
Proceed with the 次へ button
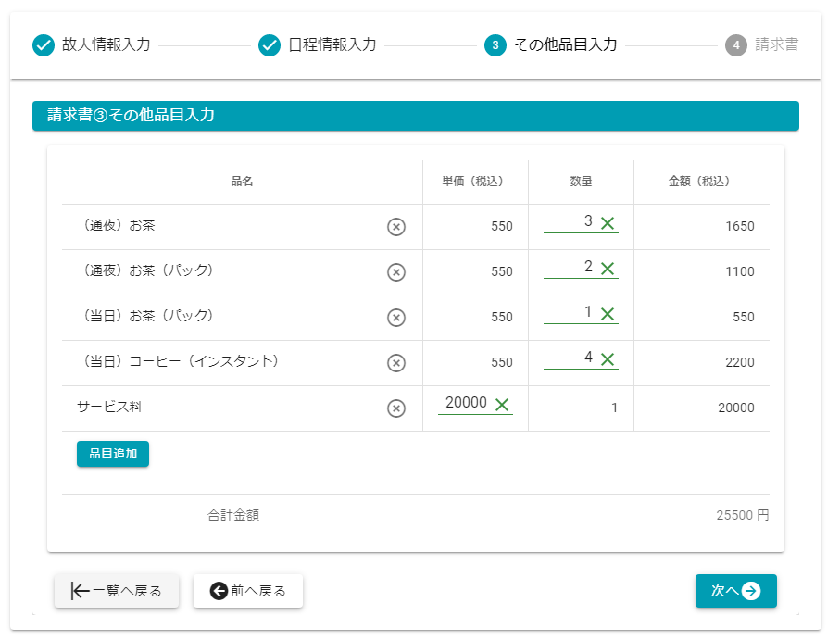coord(735,591)
